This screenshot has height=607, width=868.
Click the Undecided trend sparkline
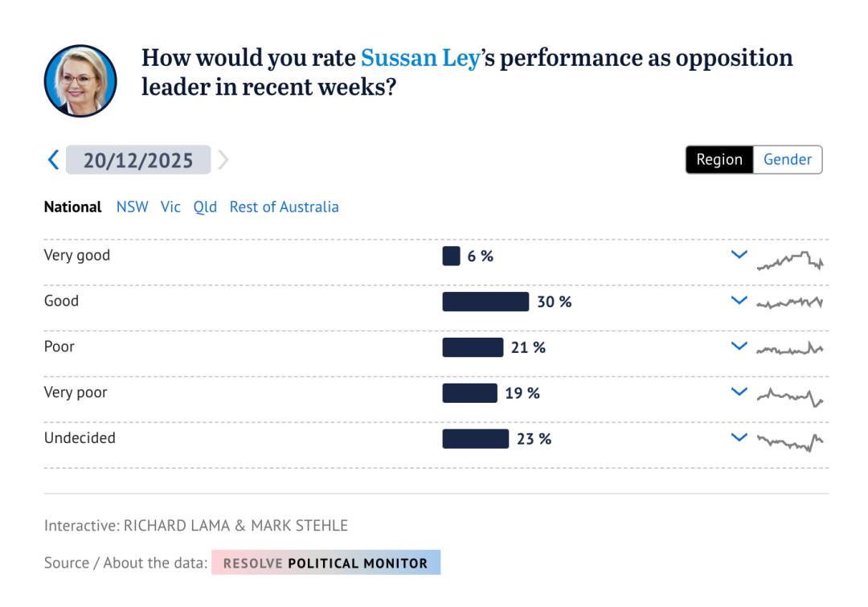coord(789,441)
